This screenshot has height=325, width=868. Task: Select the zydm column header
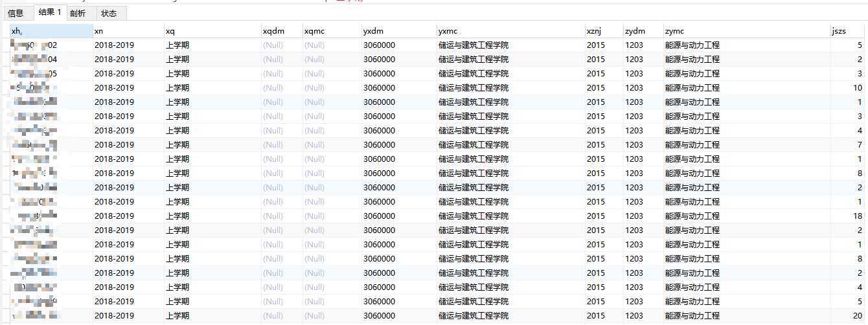coord(643,31)
